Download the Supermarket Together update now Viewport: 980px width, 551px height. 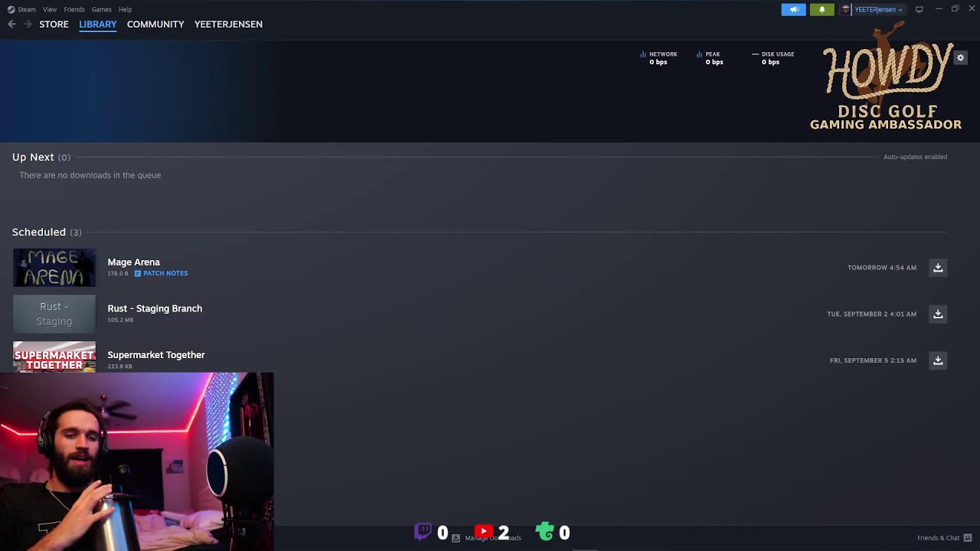click(938, 360)
